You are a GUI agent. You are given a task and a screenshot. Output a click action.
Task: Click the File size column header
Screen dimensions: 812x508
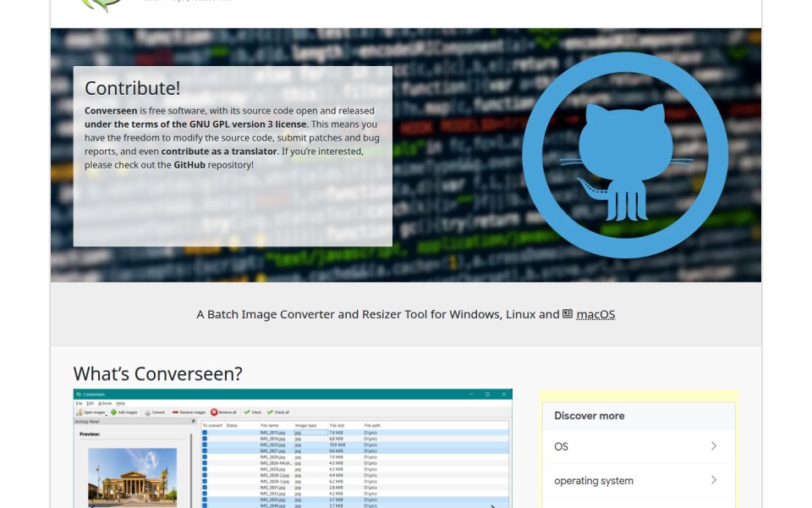coord(337,426)
